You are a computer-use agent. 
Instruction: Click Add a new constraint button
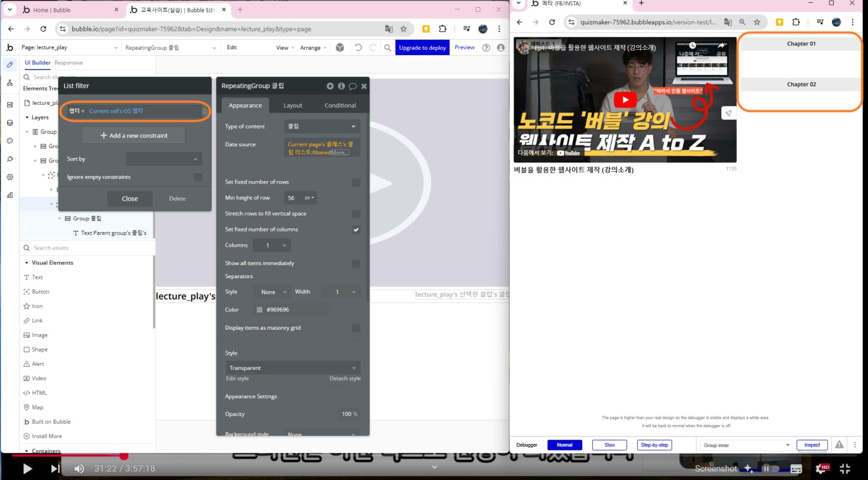(134, 136)
